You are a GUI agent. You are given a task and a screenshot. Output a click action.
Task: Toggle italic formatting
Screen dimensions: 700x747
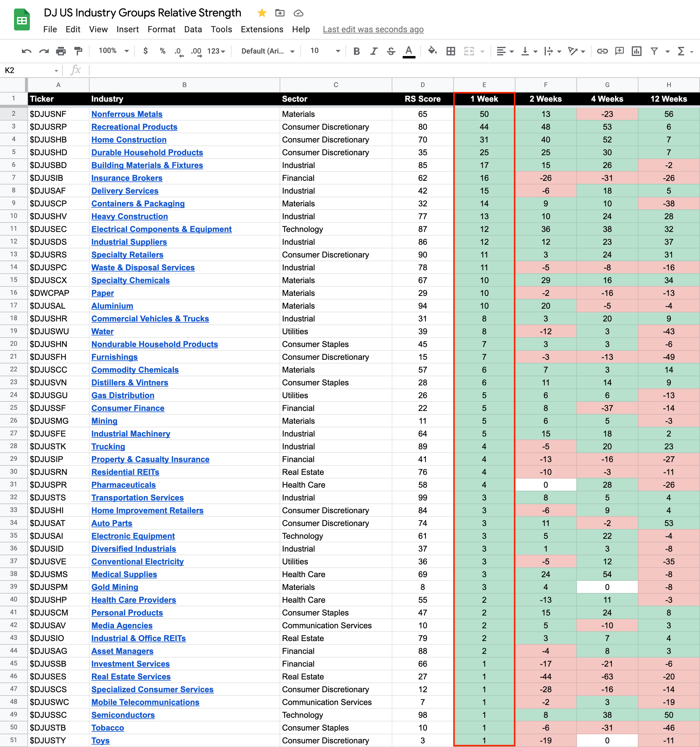tap(374, 51)
